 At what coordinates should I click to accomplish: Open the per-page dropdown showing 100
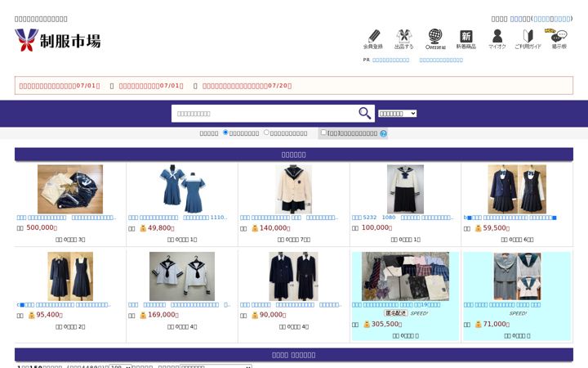pyautogui.click(x=120, y=366)
